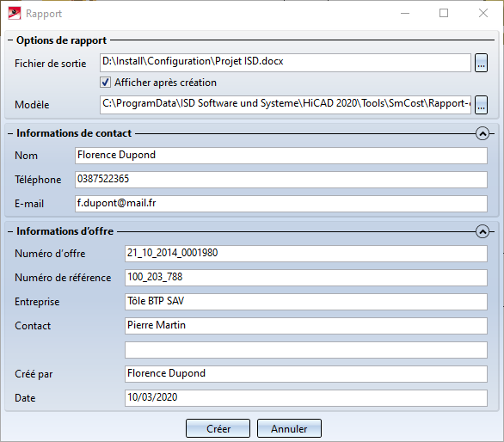
Task: Click the Entreprise field Tôle BTP SAV
Action: click(x=306, y=302)
